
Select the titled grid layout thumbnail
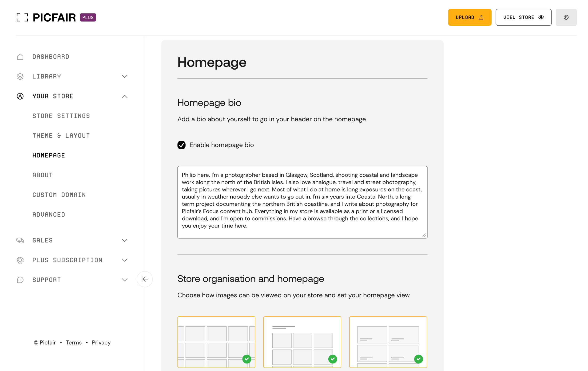[x=302, y=342]
